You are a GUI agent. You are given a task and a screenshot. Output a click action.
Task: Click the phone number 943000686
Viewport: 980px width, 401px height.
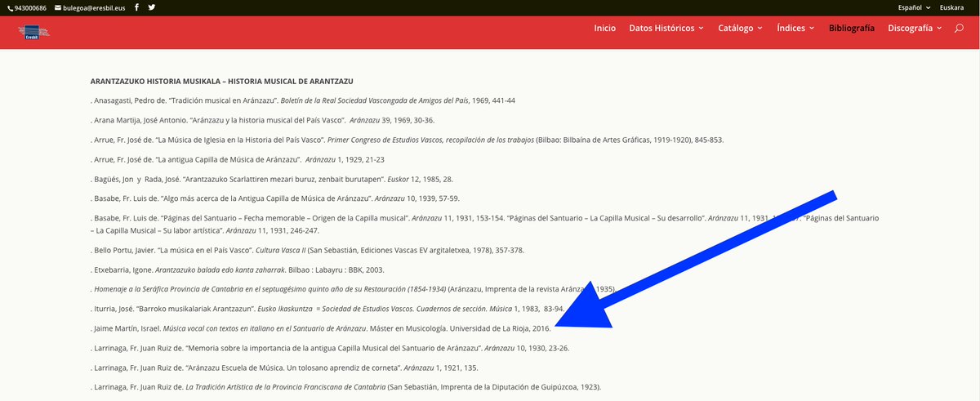tap(31, 7)
